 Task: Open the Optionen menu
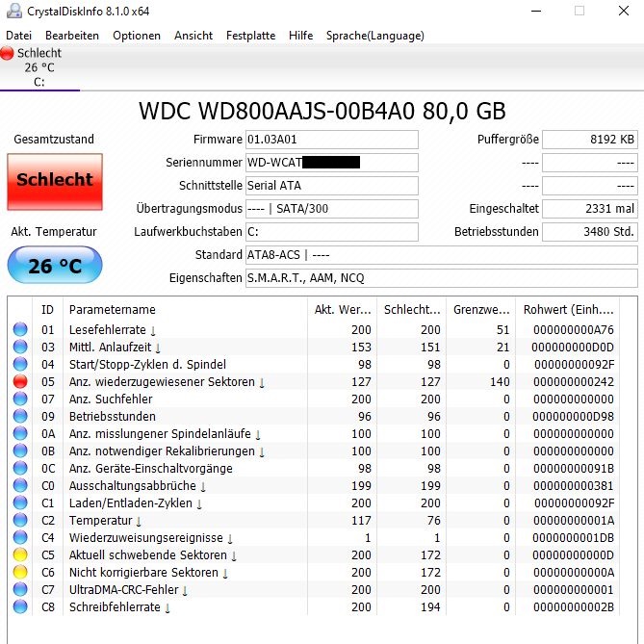click(x=137, y=36)
